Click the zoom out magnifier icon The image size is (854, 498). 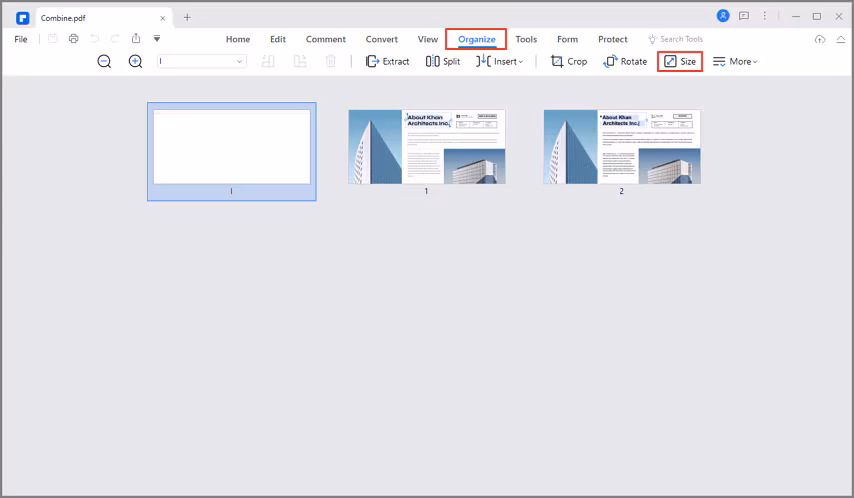pos(104,61)
